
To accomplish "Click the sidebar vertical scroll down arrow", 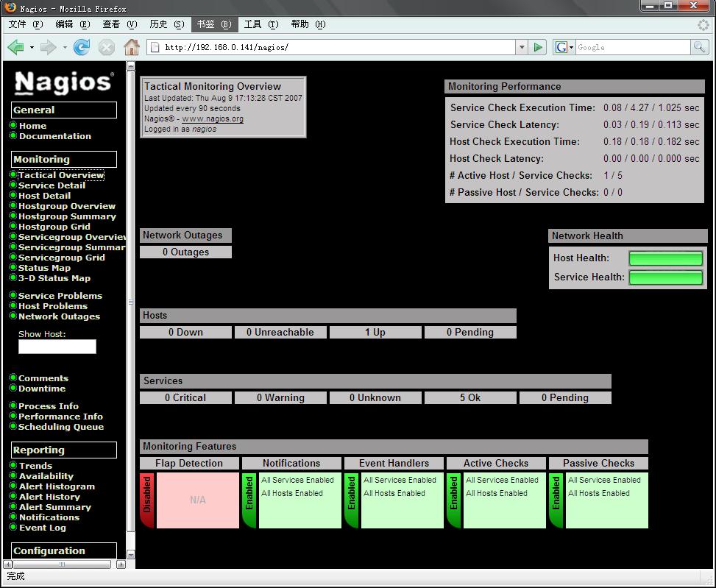I will (130, 555).
